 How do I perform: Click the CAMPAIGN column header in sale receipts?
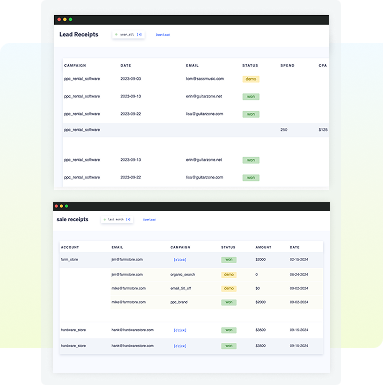click(180, 247)
